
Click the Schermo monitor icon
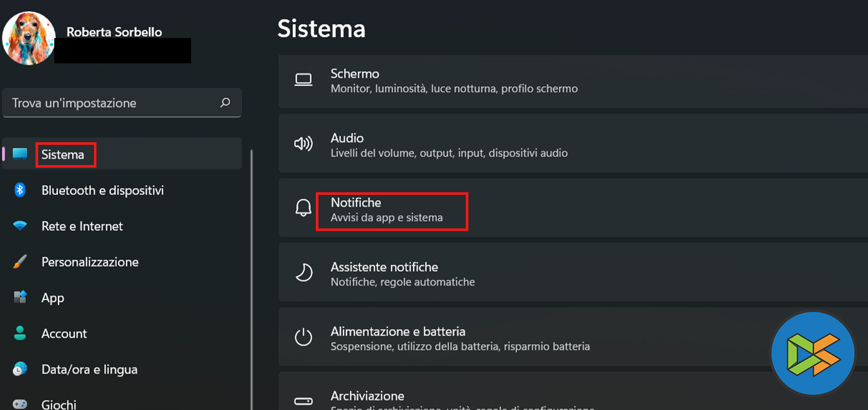click(x=303, y=80)
